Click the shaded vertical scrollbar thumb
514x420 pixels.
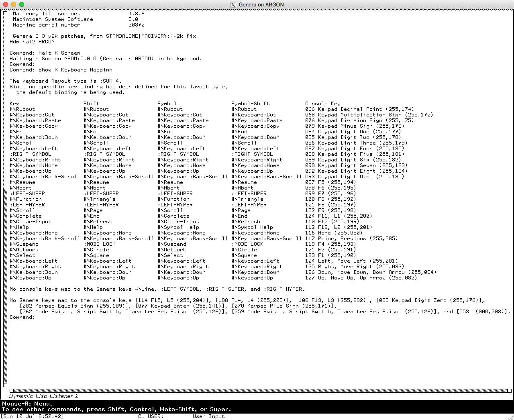point(5,281)
